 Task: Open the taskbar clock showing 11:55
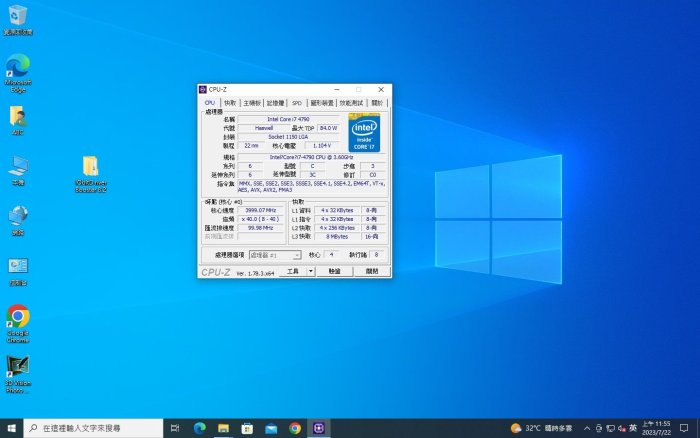pyautogui.click(x=656, y=428)
